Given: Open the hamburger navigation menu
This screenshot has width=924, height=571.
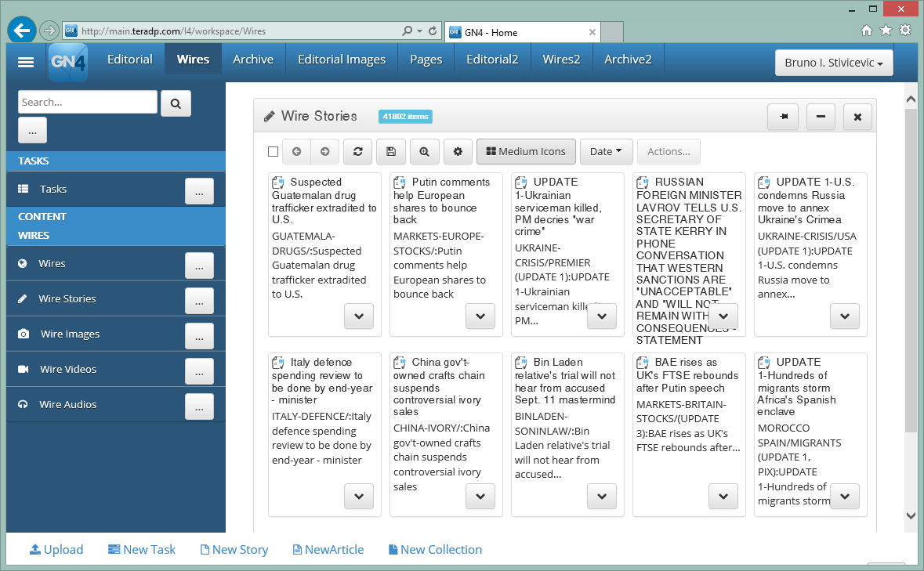Looking at the screenshot, I should tap(26, 63).
